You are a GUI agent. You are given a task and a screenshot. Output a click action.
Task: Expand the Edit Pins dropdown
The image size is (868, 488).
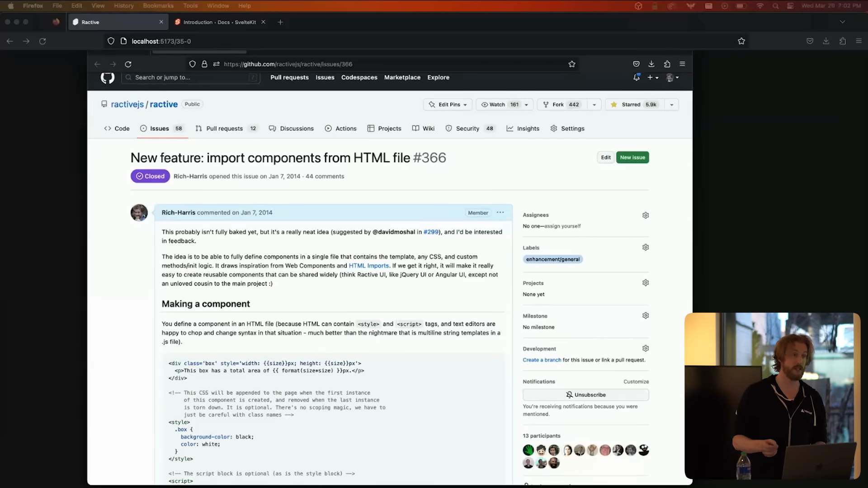coord(448,104)
